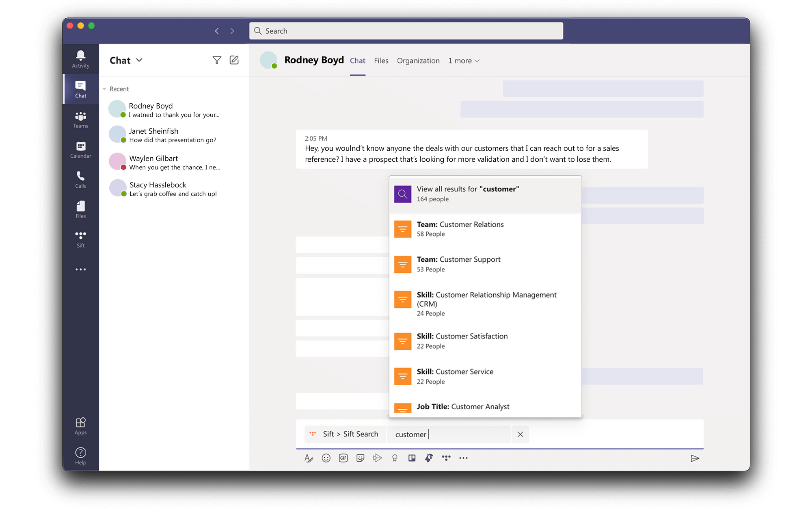Clear the Sift Search query with the X
The height and width of the screenshot is (508, 812).
(x=520, y=434)
